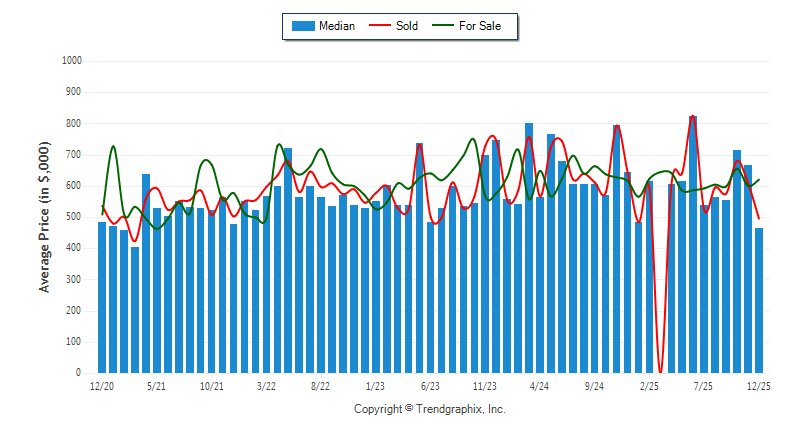Click the last median bar at 12/25
Screen dimensions: 800x434
pos(759,300)
